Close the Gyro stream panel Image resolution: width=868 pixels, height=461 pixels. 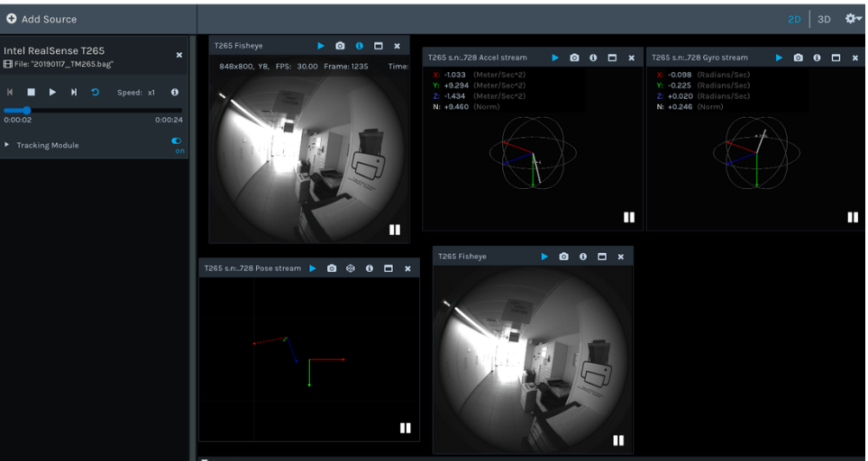[x=854, y=58]
